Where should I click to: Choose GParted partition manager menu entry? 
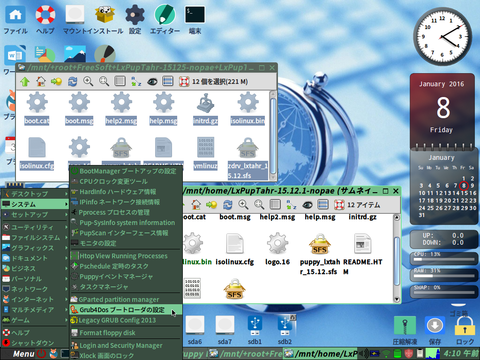click(126, 299)
